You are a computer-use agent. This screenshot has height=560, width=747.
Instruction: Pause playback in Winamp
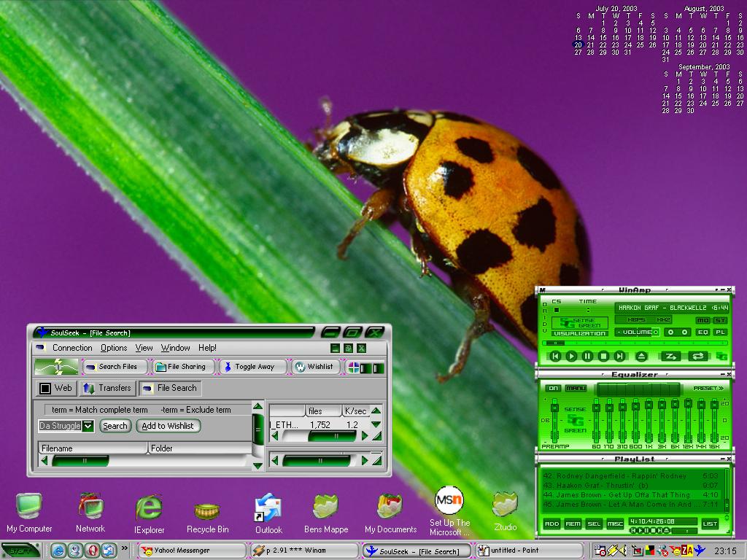tap(587, 356)
